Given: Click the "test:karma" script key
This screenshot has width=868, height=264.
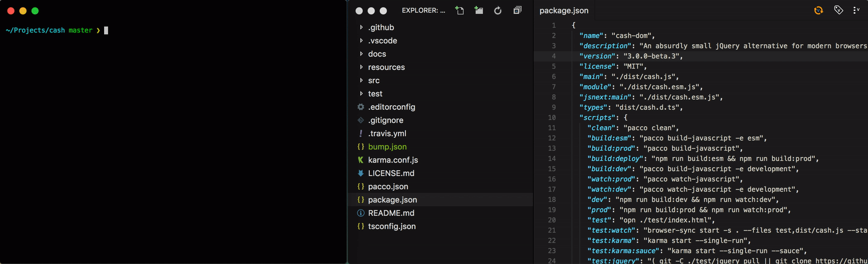Looking at the screenshot, I should [x=611, y=241].
